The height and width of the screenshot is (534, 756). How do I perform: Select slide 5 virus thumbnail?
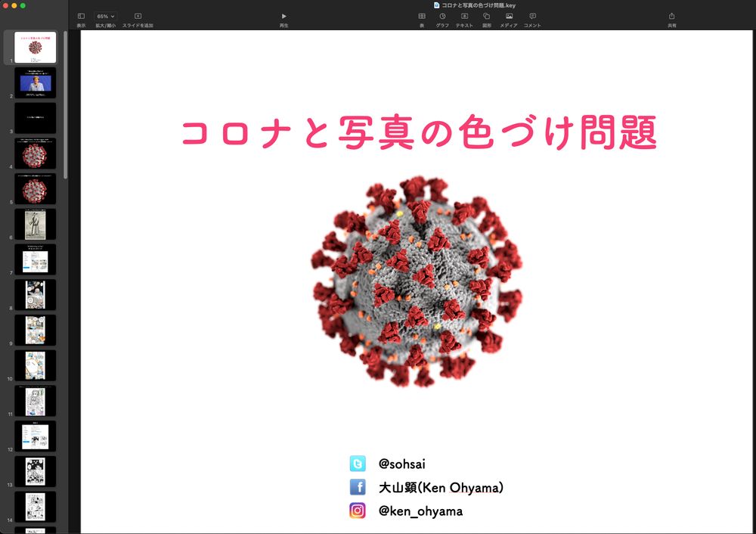click(36, 189)
